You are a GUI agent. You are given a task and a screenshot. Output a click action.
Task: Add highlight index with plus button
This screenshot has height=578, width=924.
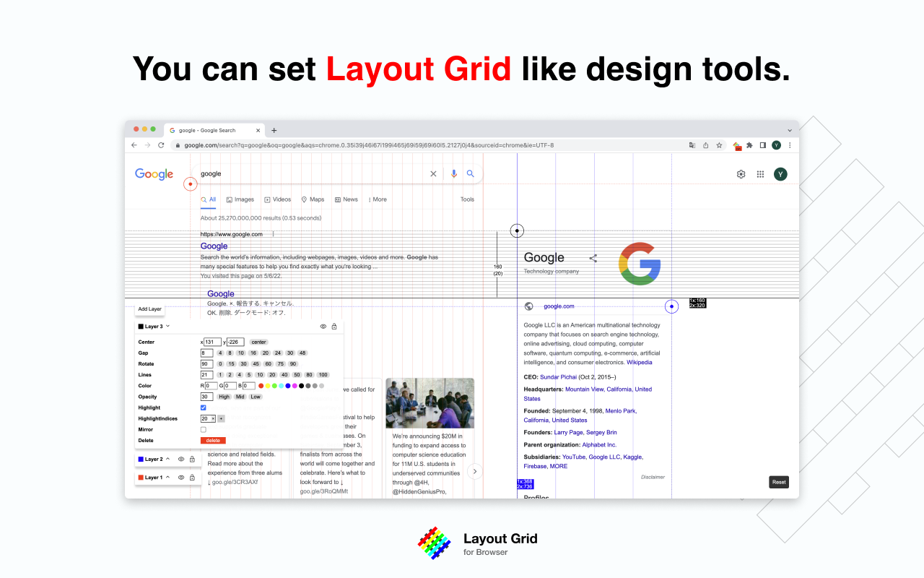click(x=221, y=418)
